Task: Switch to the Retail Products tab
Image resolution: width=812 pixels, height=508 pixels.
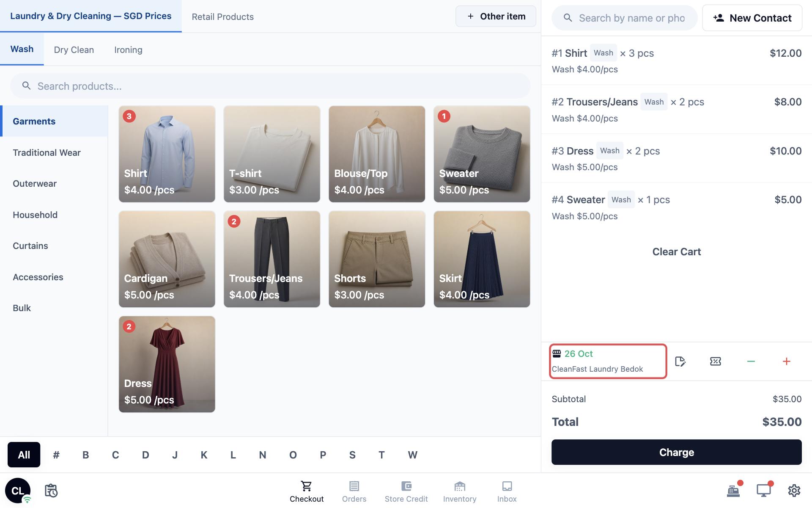Action: pos(223,17)
